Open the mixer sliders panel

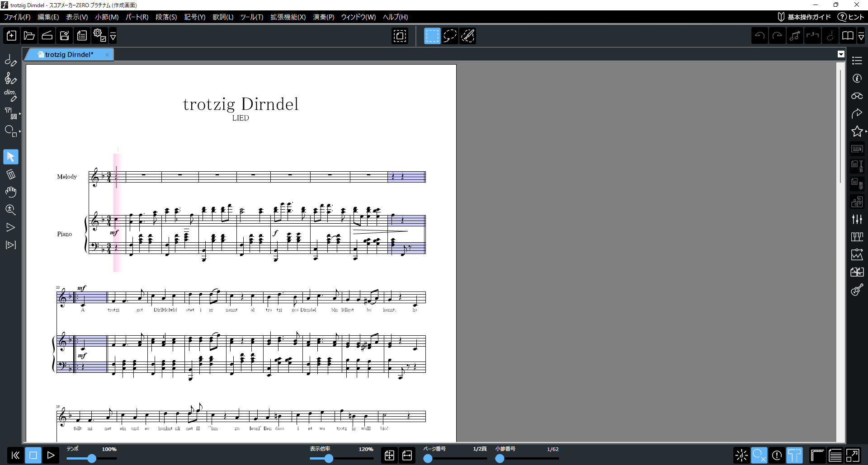pos(857,219)
